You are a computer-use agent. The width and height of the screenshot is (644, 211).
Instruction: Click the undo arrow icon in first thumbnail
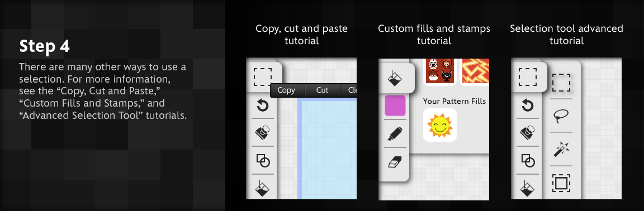pos(262,106)
